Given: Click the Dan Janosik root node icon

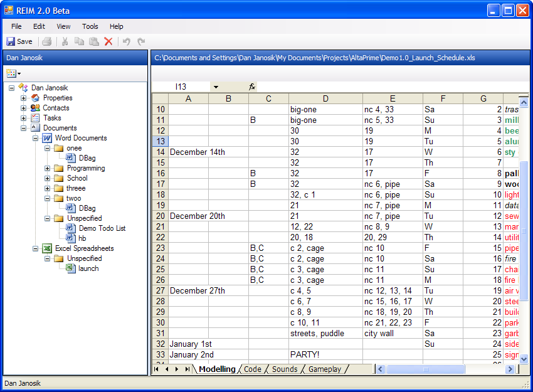Looking at the screenshot, I should (23, 88).
